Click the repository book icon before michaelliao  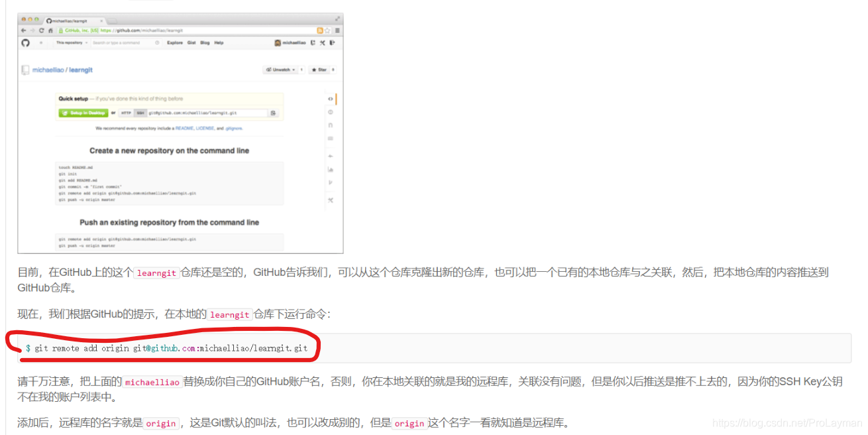[x=25, y=70]
